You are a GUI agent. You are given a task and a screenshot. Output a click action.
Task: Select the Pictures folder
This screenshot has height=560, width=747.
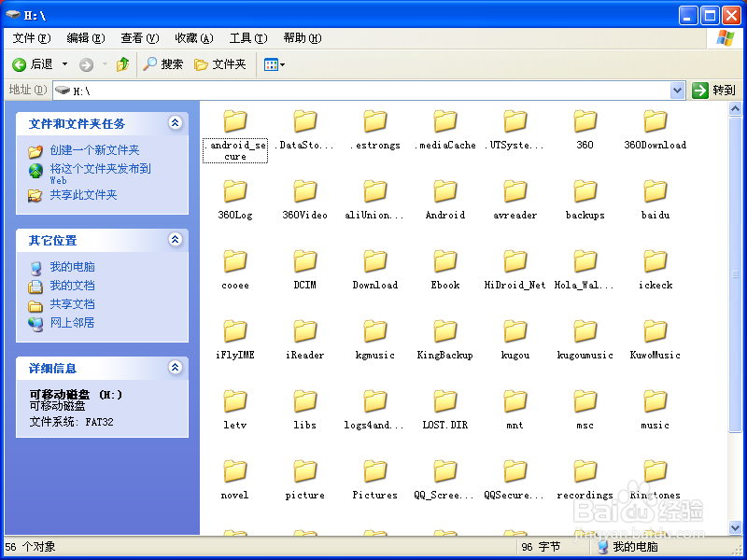tap(375, 480)
